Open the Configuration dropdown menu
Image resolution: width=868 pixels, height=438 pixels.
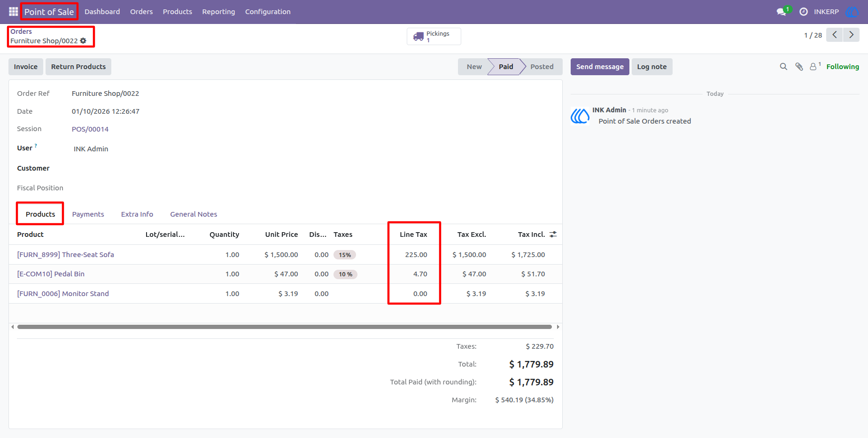(x=268, y=12)
